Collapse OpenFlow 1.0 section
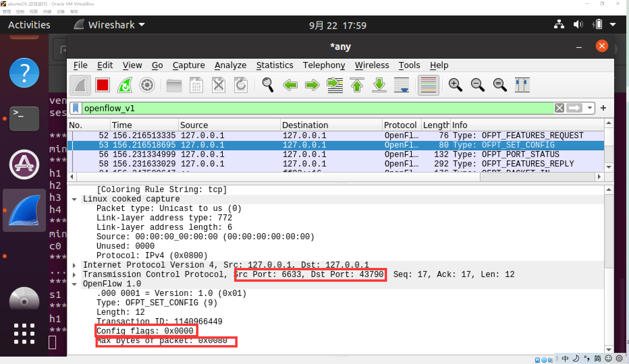Screen dimensions: 629x364 click(74, 284)
